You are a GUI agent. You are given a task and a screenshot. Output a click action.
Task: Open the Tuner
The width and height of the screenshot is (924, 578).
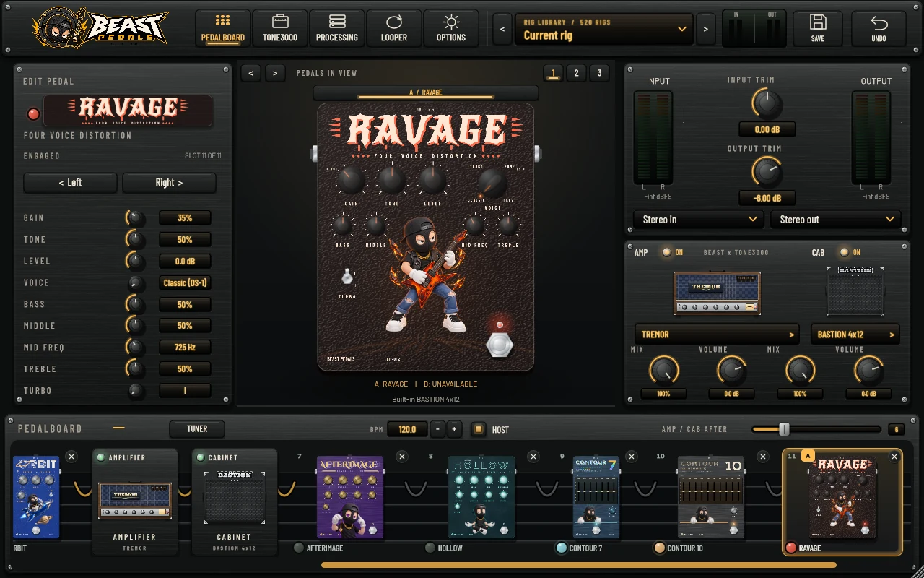click(197, 429)
